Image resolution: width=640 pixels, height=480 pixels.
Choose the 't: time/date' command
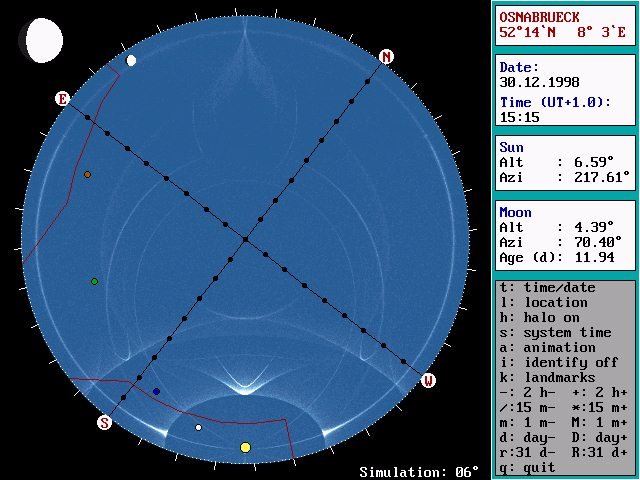tap(547, 287)
